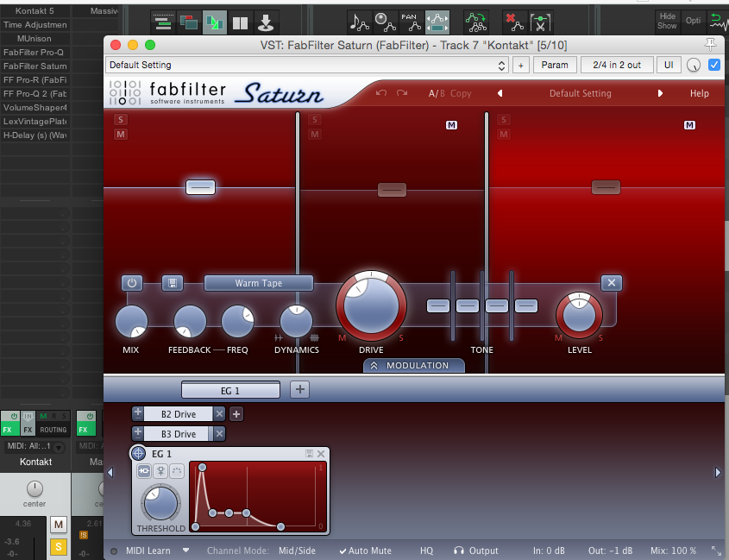The image size is (729, 560).
Task: Solo the first band with S button
Action: 121,120
